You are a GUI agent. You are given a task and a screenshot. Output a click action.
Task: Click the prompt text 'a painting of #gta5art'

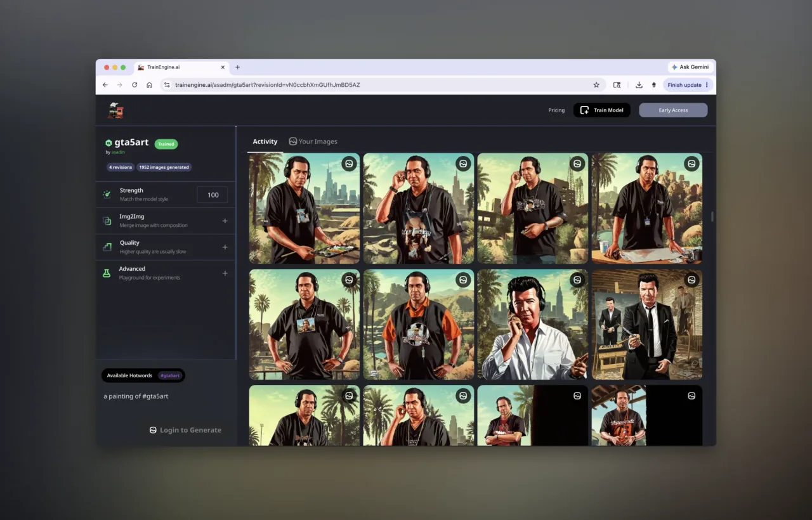coord(136,396)
